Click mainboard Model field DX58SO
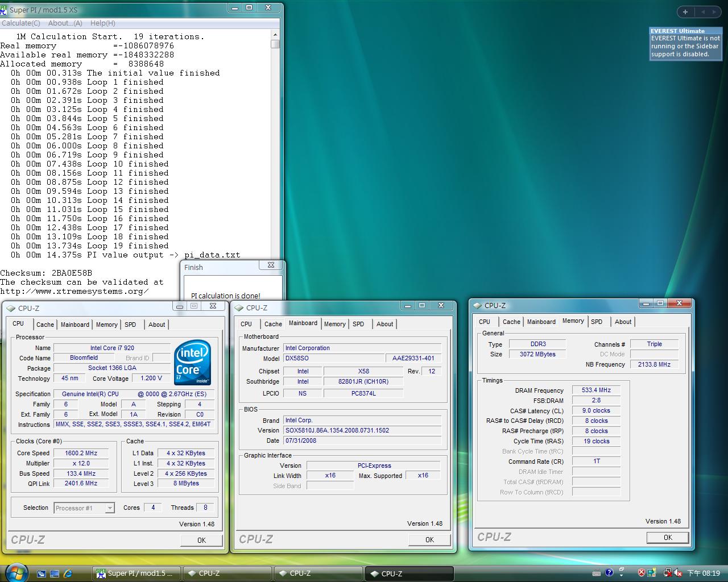 pos(333,358)
